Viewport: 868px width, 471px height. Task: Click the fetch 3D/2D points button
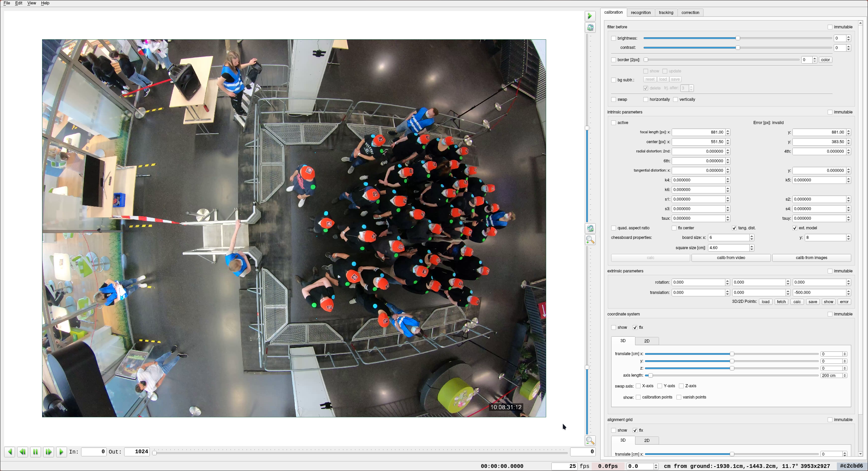click(781, 302)
